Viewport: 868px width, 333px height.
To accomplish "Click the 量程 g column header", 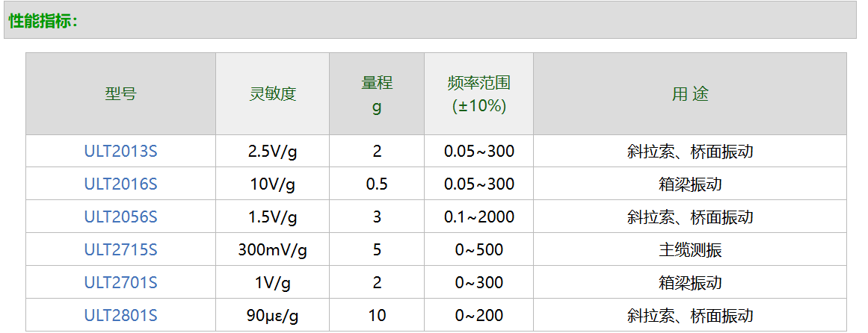I will click(x=377, y=94).
